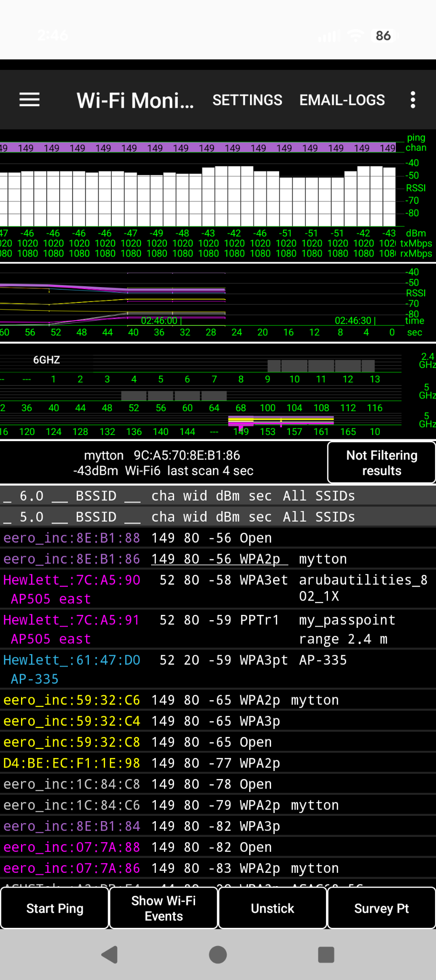Tap the 02:46:00 time marker
This screenshot has width=436, height=980.
coord(161,321)
